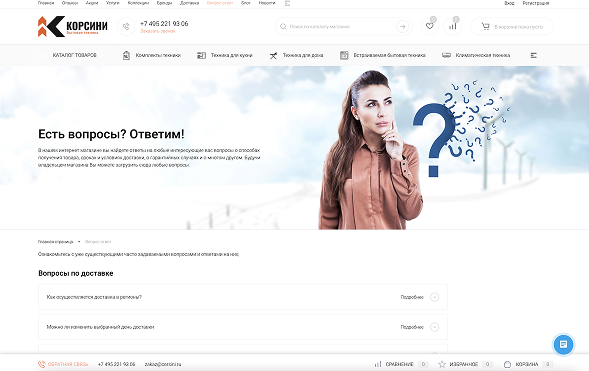Click the Вход link
The image size is (589, 371).
[x=509, y=3]
